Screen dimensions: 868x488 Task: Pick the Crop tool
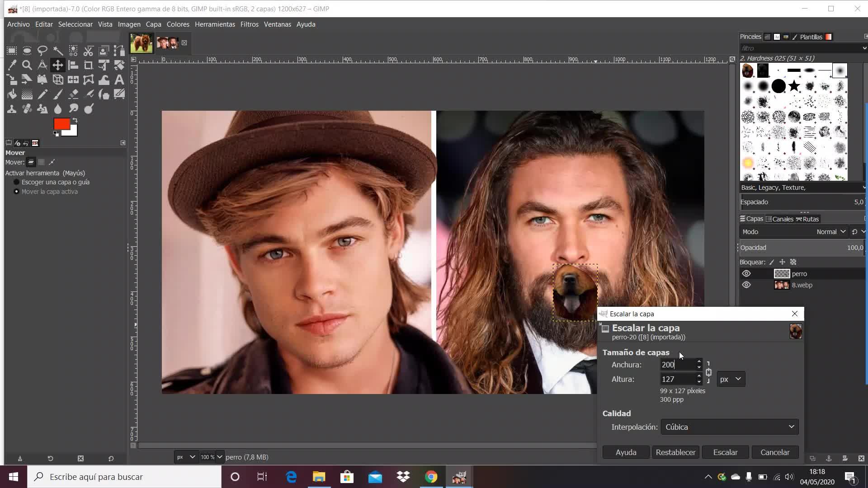[x=88, y=65]
